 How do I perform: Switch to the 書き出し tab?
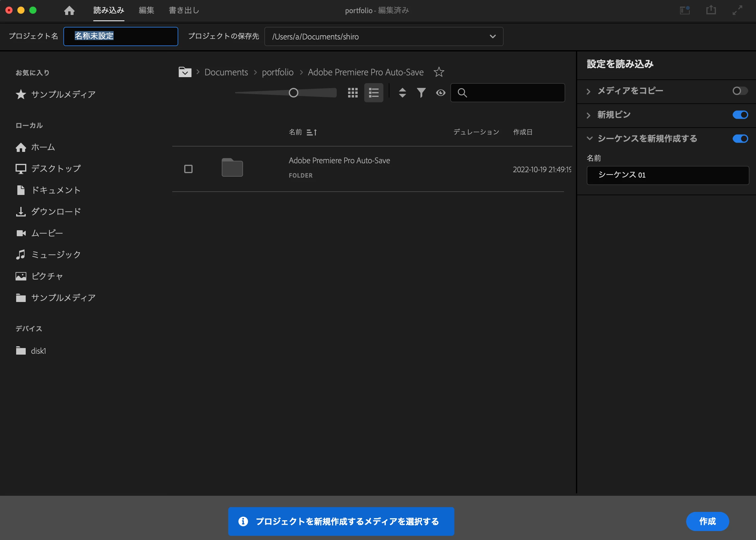coord(184,11)
